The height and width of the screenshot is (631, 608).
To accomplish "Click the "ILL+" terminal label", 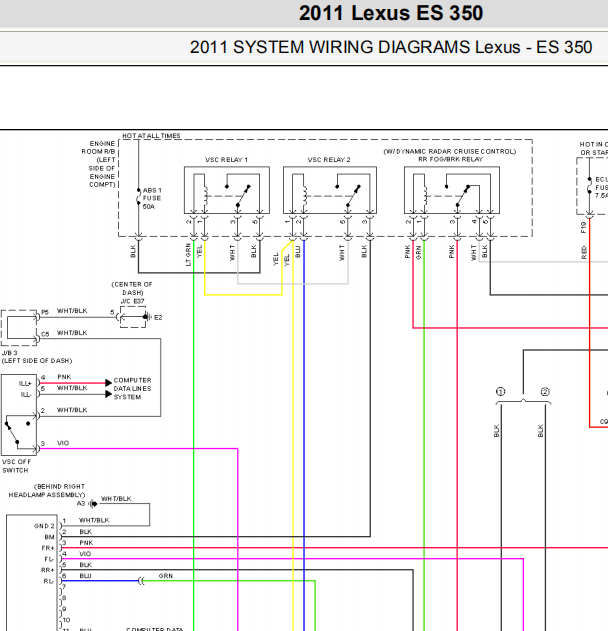I will (25, 384).
